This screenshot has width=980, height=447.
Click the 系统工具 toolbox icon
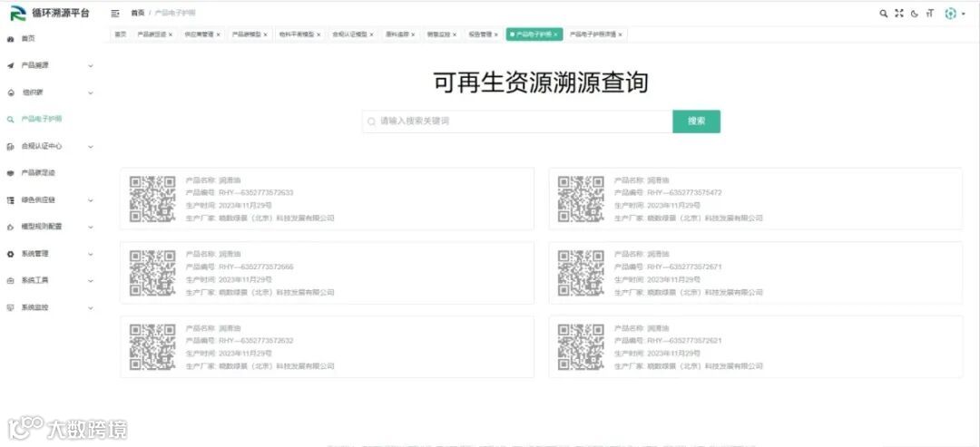point(10,281)
